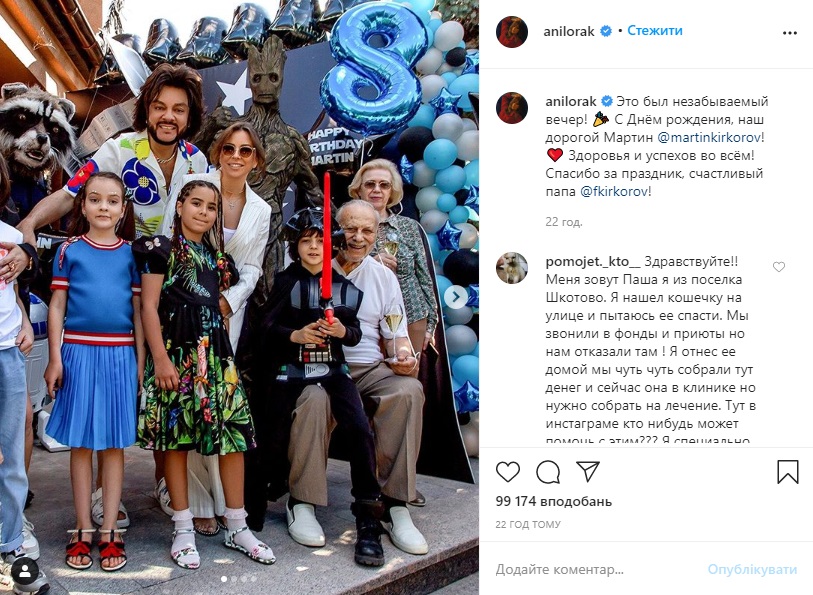The height and width of the screenshot is (595, 813).
Task: Click the Стежити follow button
Action: [655, 31]
